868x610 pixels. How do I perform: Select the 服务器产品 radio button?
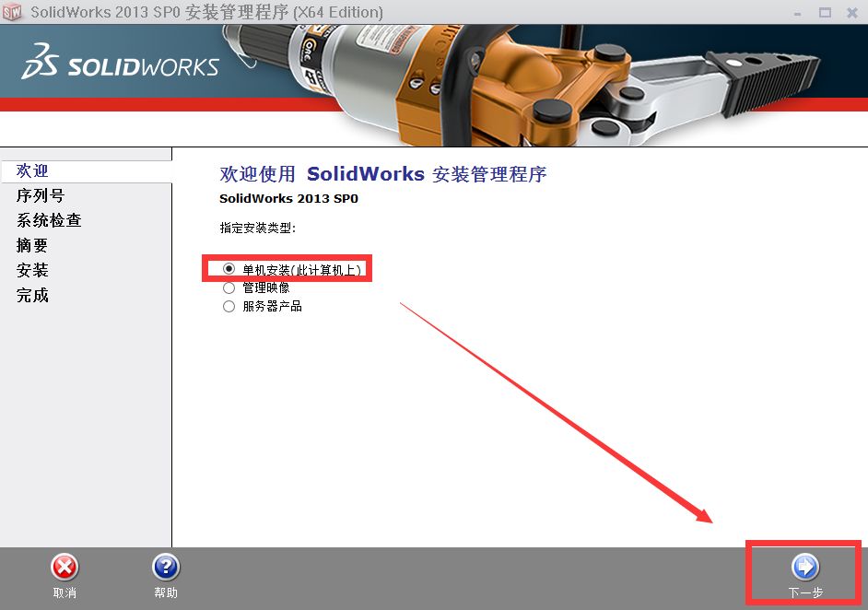(229, 306)
